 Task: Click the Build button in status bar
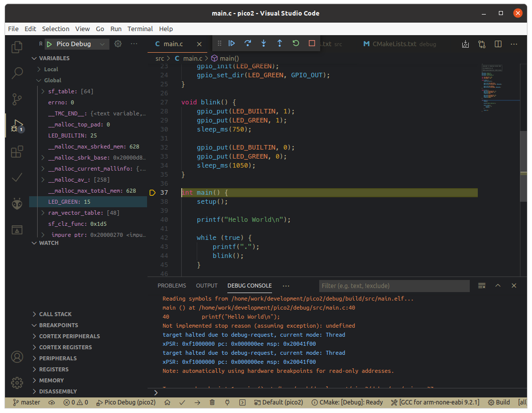click(x=499, y=402)
